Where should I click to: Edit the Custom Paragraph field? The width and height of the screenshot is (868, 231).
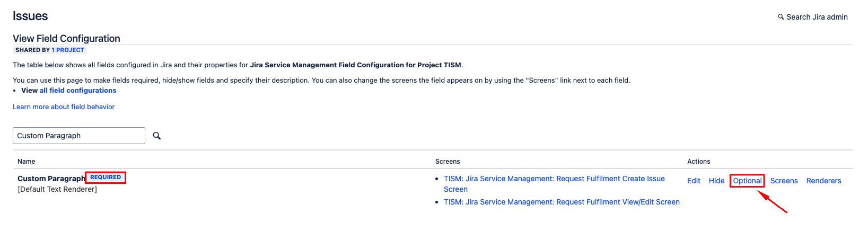click(694, 181)
